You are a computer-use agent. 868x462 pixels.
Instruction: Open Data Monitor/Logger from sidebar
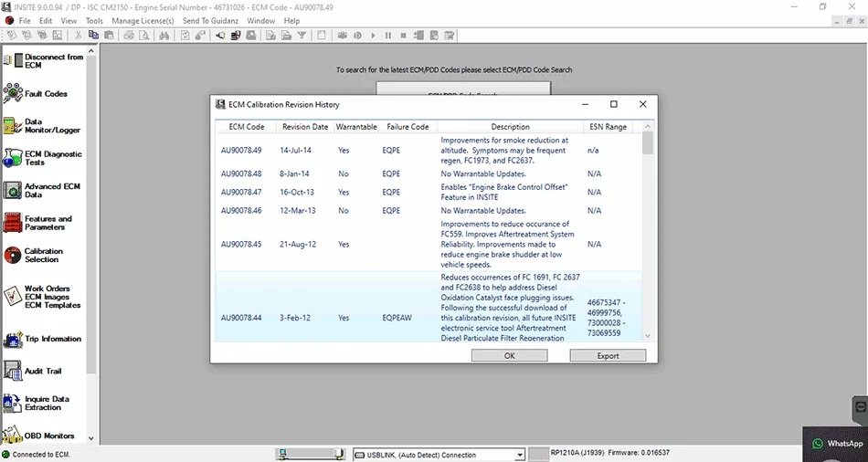pos(12,126)
